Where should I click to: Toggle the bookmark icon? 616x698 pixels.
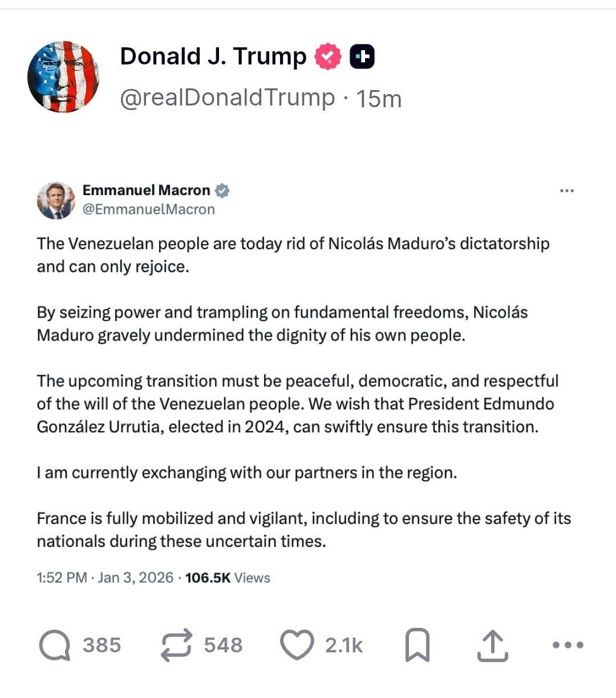pyautogui.click(x=417, y=646)
